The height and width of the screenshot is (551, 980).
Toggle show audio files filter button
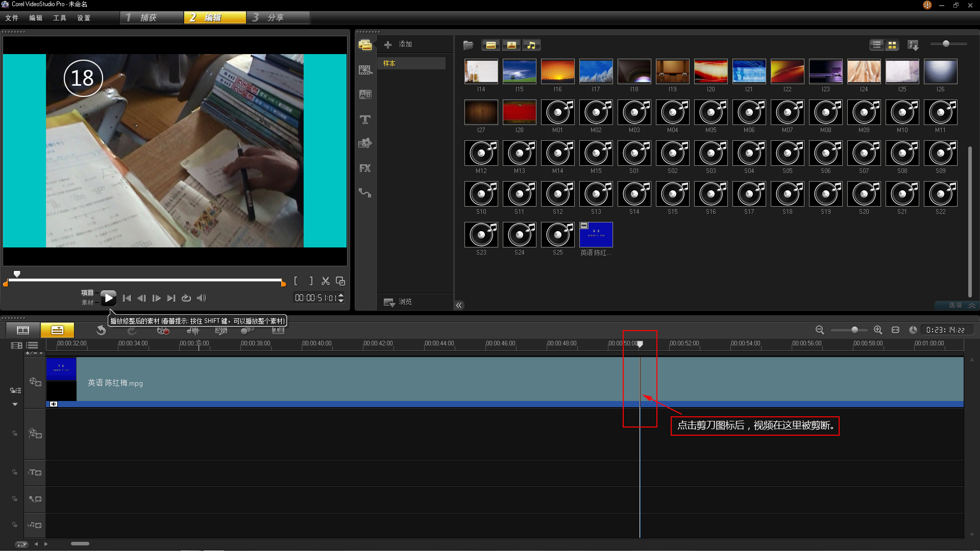(x=531, y=45)
